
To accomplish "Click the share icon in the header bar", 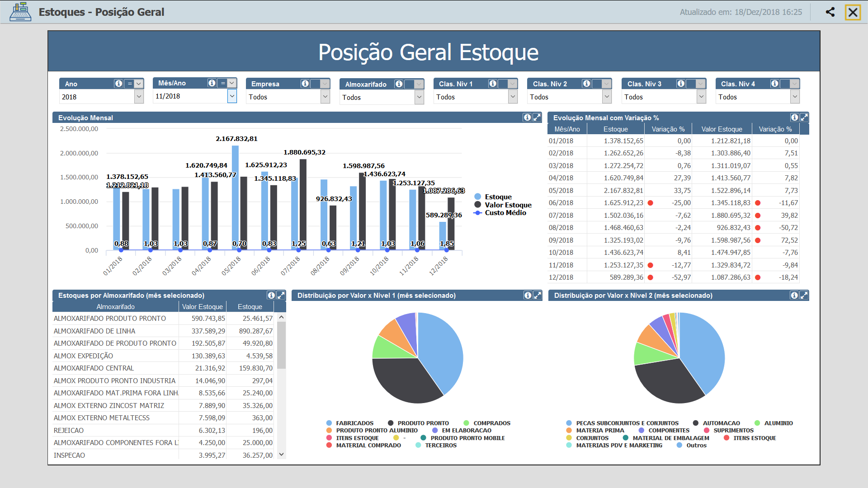I will coord(830,12).
